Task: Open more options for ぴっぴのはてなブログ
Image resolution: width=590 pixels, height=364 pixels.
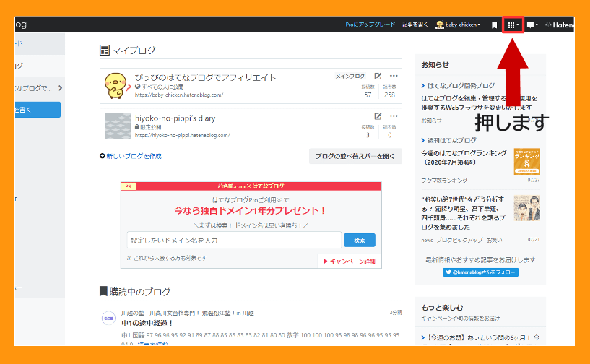Action: coord(394,76)
